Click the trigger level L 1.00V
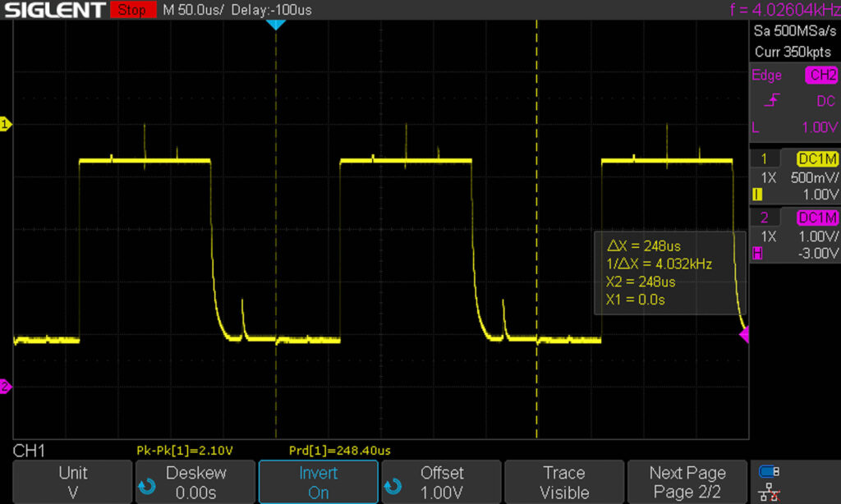 [794, 127]
